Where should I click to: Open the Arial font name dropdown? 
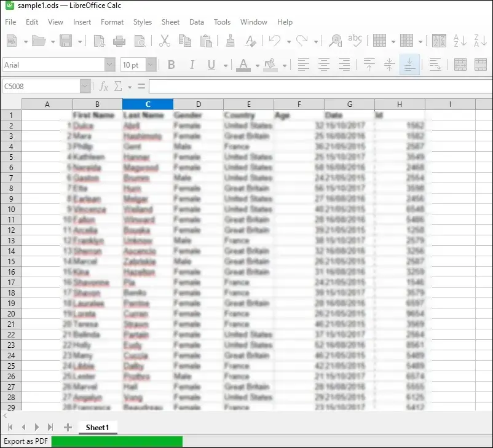(109, 65)
